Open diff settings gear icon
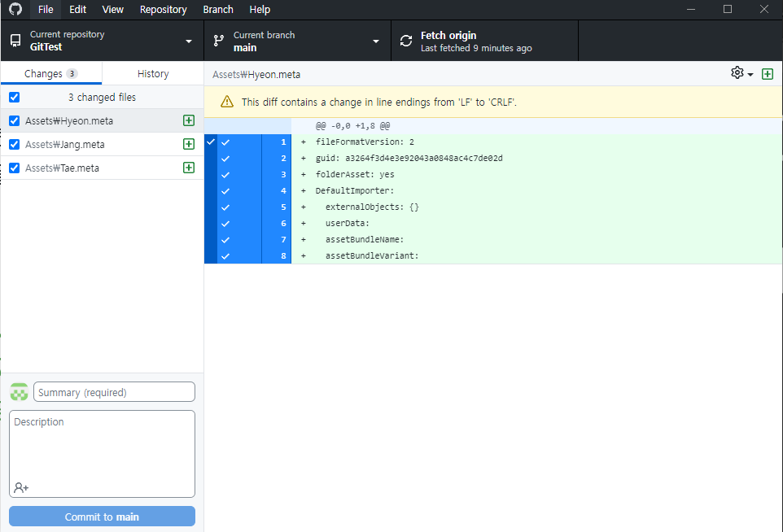The width and height of the screenshot is (783, 532). click(737, 73)
